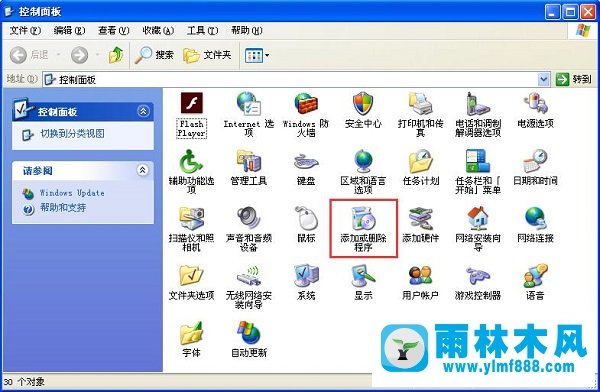
Task: Open the 编辑(E) menu
Action: 69,30
